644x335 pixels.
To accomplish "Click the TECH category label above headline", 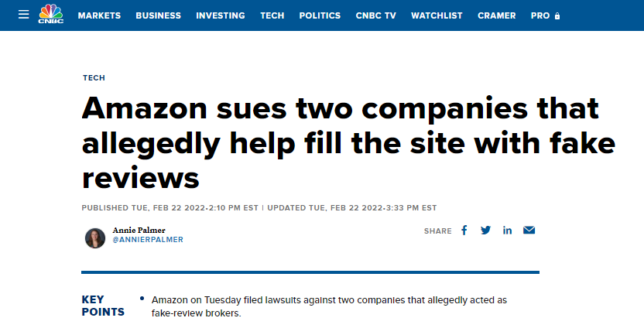I will 93,78.
